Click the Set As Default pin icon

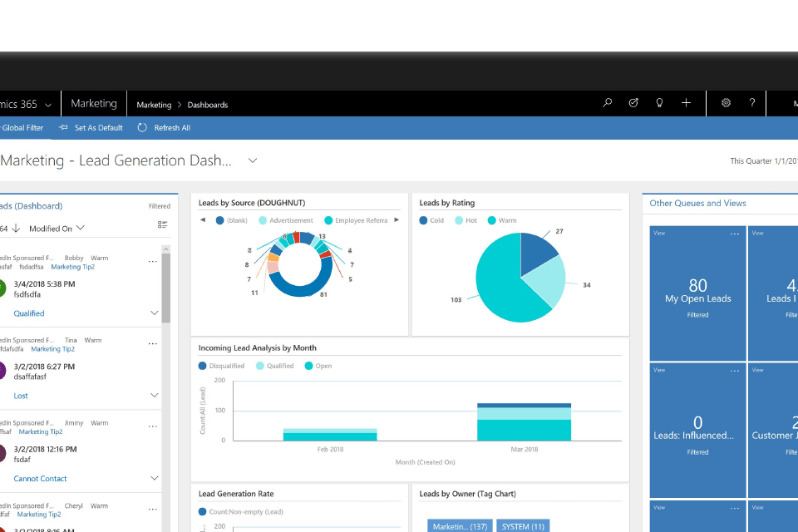[63, 128]
